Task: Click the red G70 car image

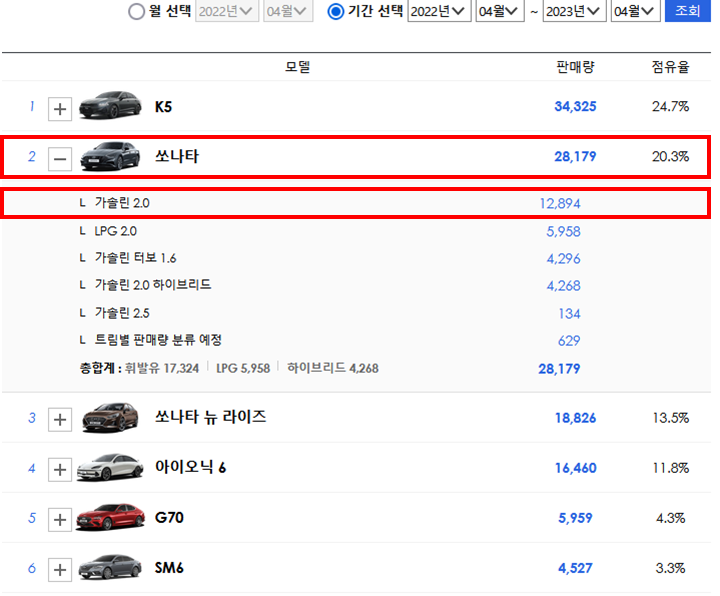Action: (110, 517)
